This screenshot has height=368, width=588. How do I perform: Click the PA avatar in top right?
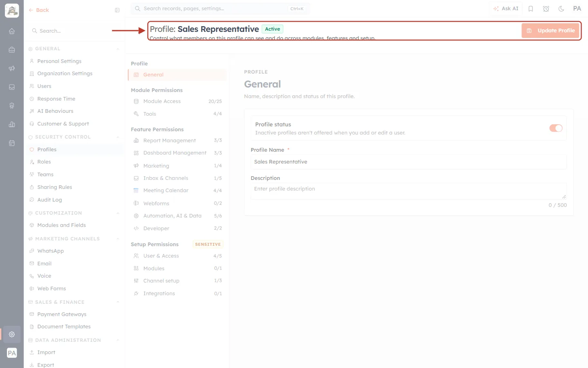click(x=577, y=9)
